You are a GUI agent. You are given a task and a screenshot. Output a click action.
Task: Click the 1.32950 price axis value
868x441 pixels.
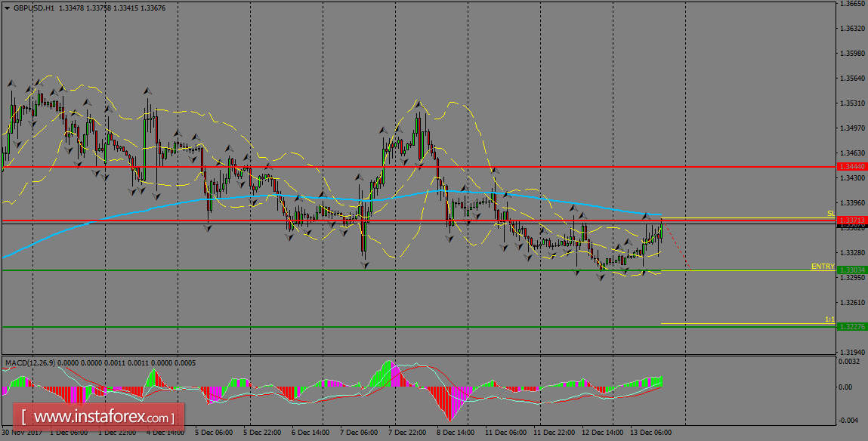852,277
